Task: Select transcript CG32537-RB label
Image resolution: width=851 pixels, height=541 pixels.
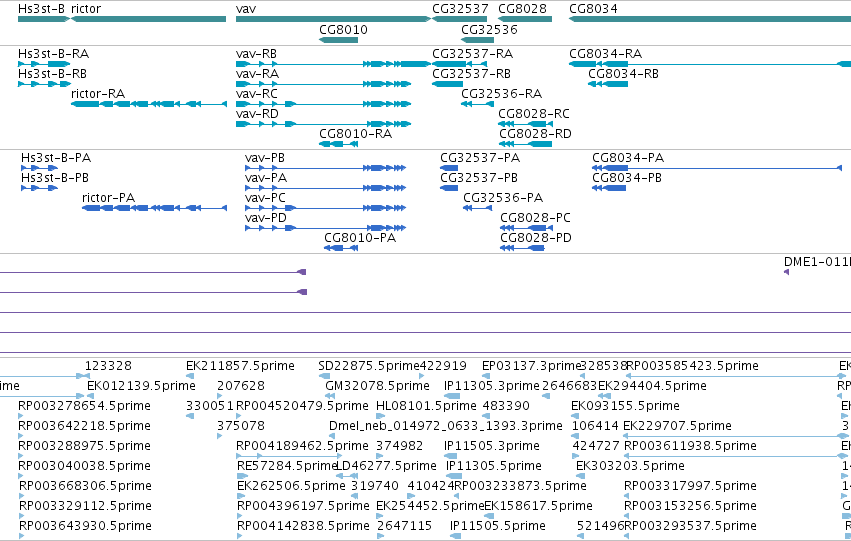Action: [x=471, y=74]
